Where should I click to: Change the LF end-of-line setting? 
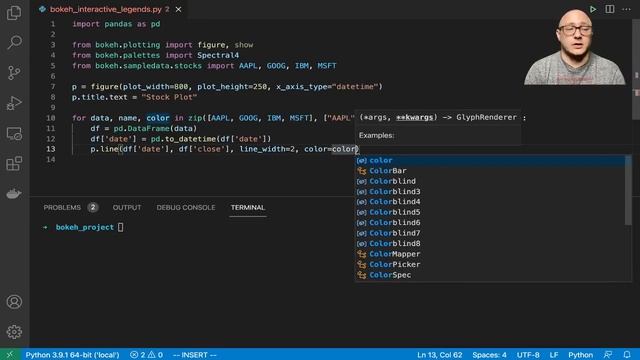point(553,355)
